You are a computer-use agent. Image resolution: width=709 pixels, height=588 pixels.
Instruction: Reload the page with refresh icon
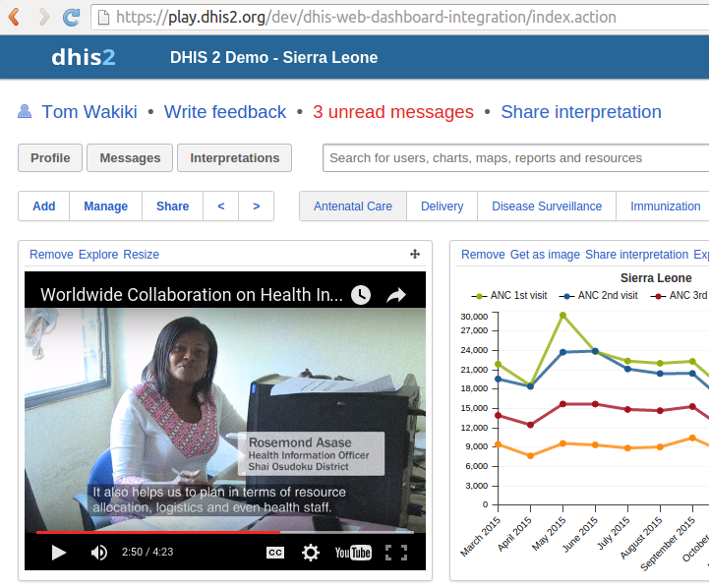(x=71, y=17)
